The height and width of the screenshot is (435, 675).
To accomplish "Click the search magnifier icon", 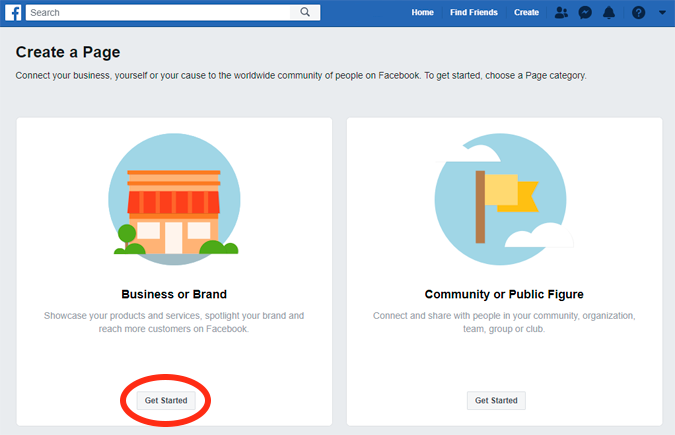I will [305, 12].
